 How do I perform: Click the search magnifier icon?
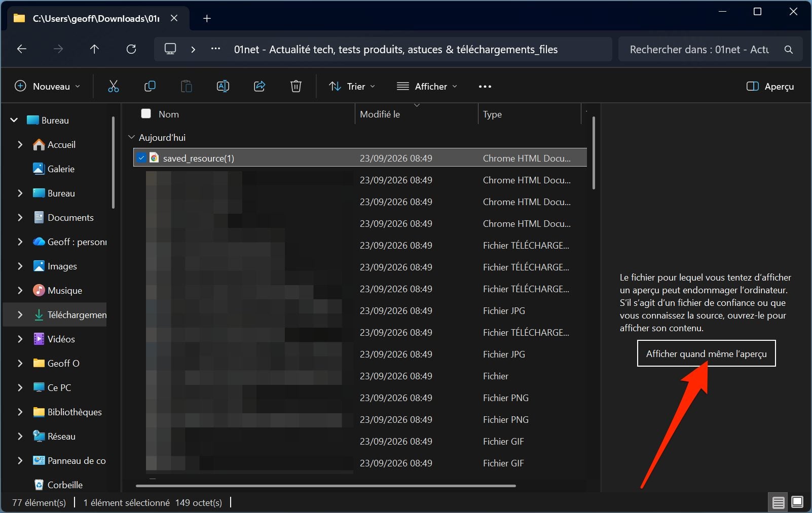pos(788,50)
